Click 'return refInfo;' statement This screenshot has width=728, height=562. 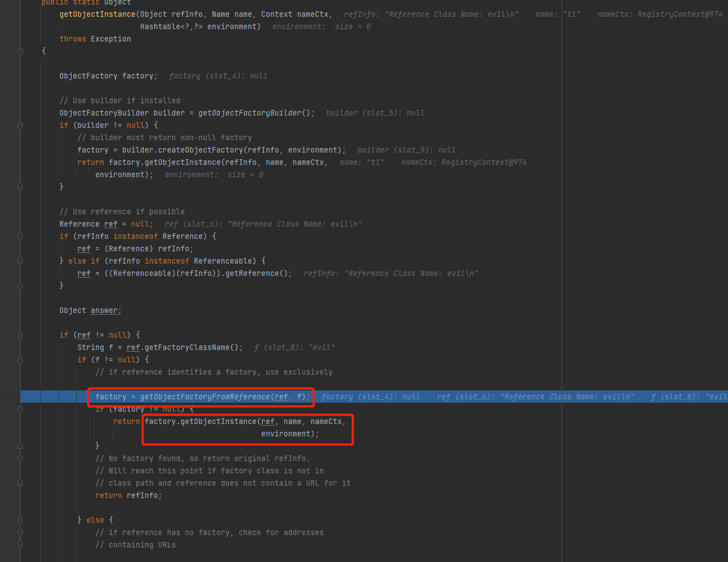[x=129, y=495]
